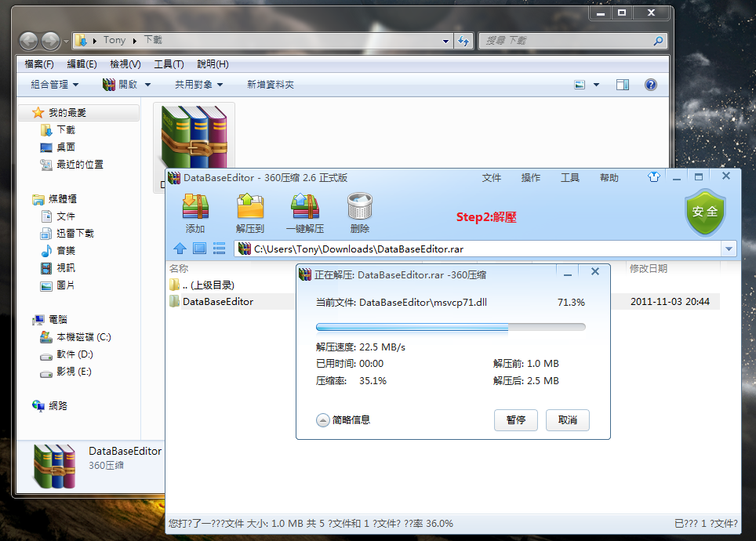Open 圖片 library in sidebar
The image size is (756, 541).
point(66,285)
